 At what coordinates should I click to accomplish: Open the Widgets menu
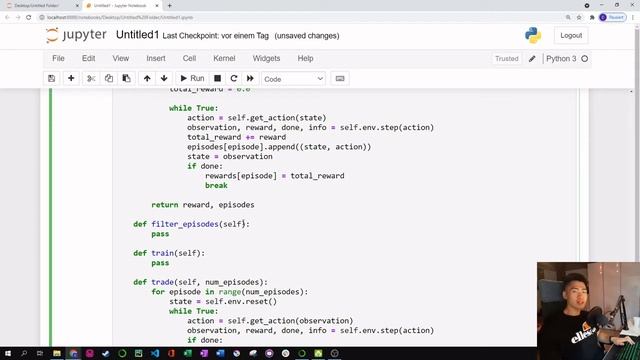[266, 58]
